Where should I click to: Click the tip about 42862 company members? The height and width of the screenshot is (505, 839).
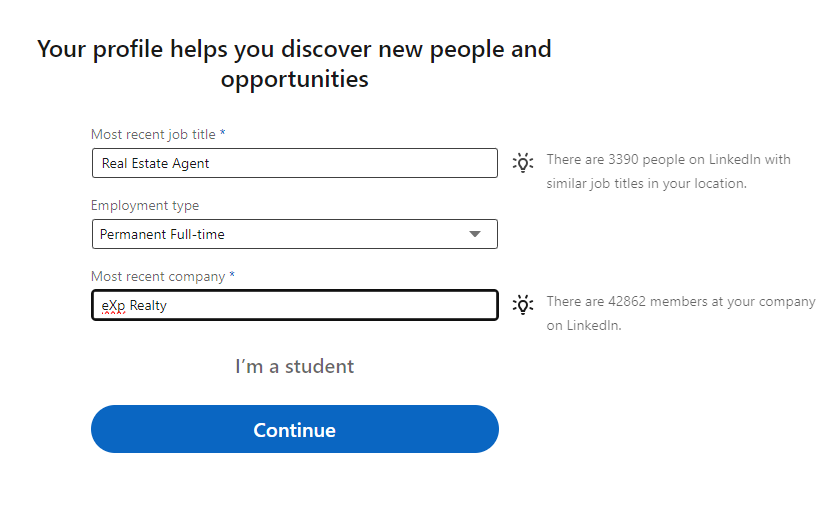click(680, 313)
